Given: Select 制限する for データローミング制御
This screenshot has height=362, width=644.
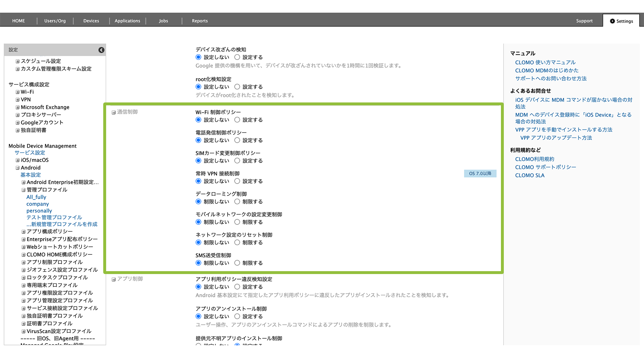Looking at the screenshot, I should [x=237, y=202].
